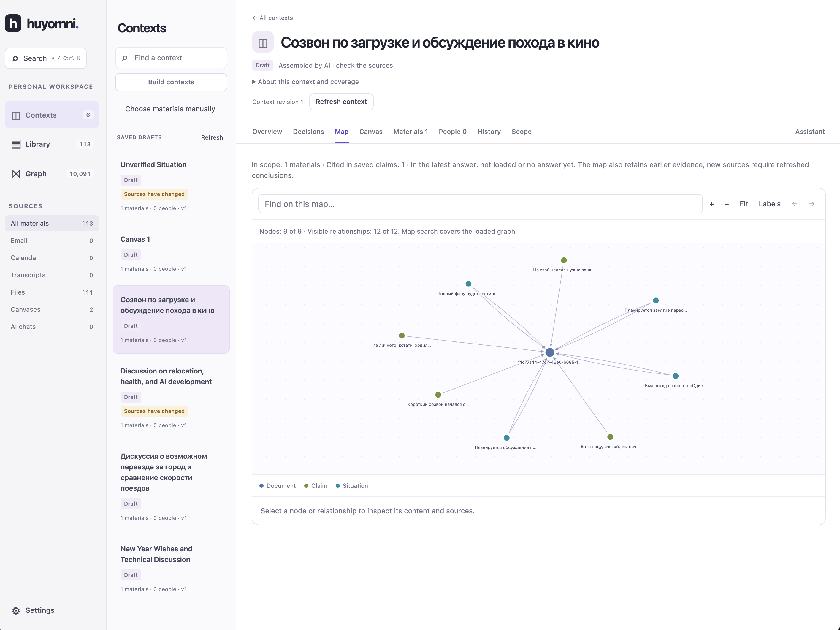Click the Find on this map field
Viewport: 840px width, 630px height.
coord(480,204)
